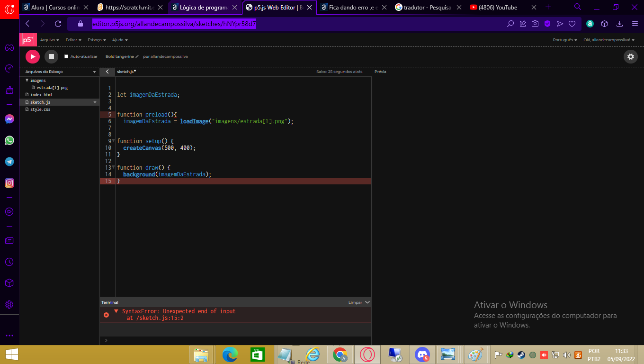Enable the Auto-atualizar checkbox
The width and height of the screenshot is (644, 364).
[67, 56]
